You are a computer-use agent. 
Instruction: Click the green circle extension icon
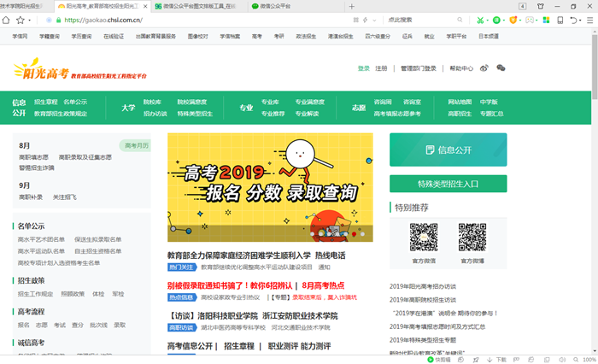tap(496, 21)
